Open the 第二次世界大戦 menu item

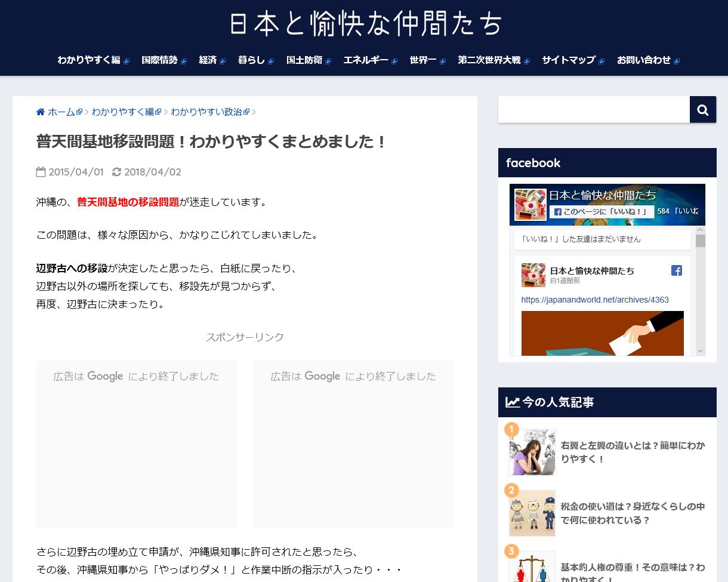493,60
